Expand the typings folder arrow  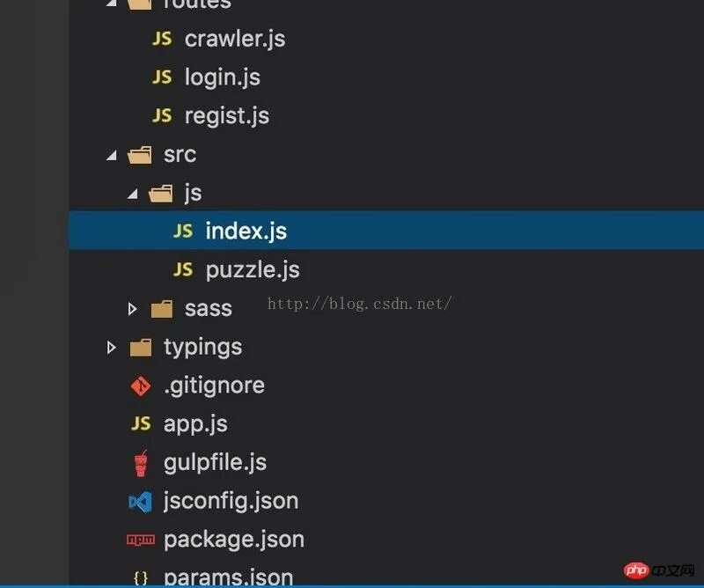111,347
